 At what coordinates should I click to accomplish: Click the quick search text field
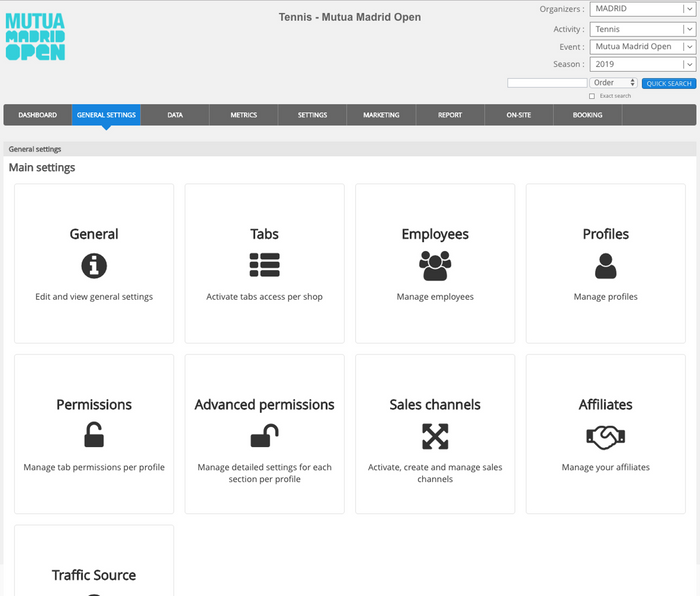pos(546,83)
